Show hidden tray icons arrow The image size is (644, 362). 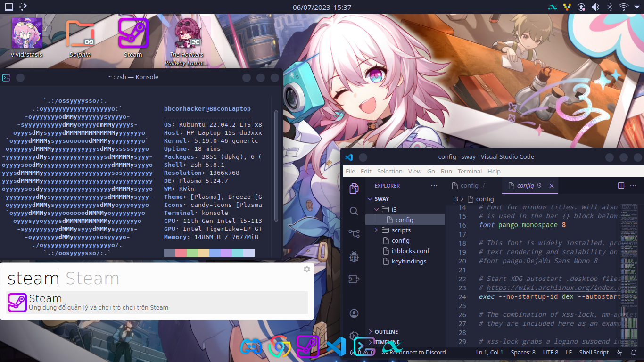tap(637, 7)
